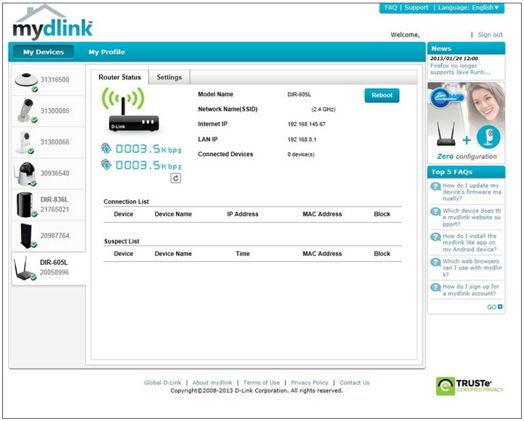Open the FAQ link in top bar
This screenshot has width=524, height=421.
click(x=391, y=7)
